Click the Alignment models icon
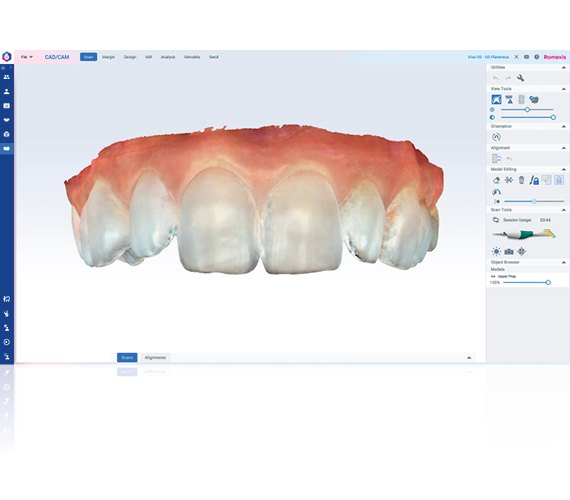The width and height of the screenshot is (570, 500). click(496, 159)
